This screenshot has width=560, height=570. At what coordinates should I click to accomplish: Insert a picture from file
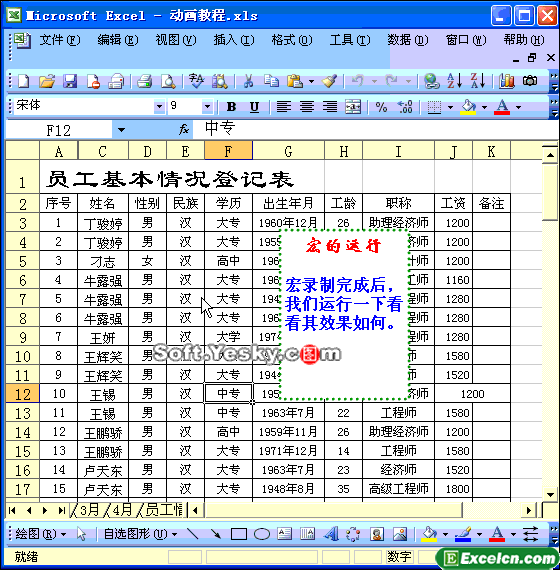(400, 534)
